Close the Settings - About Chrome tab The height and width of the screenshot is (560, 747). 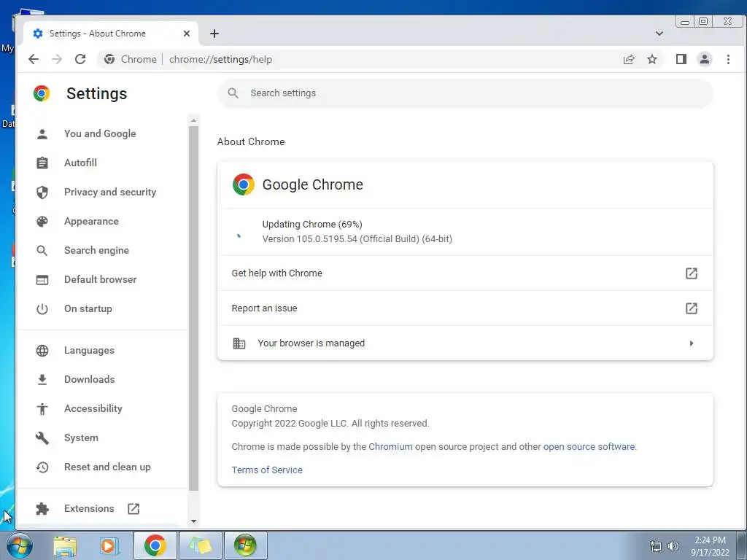(x=187, y=34)
